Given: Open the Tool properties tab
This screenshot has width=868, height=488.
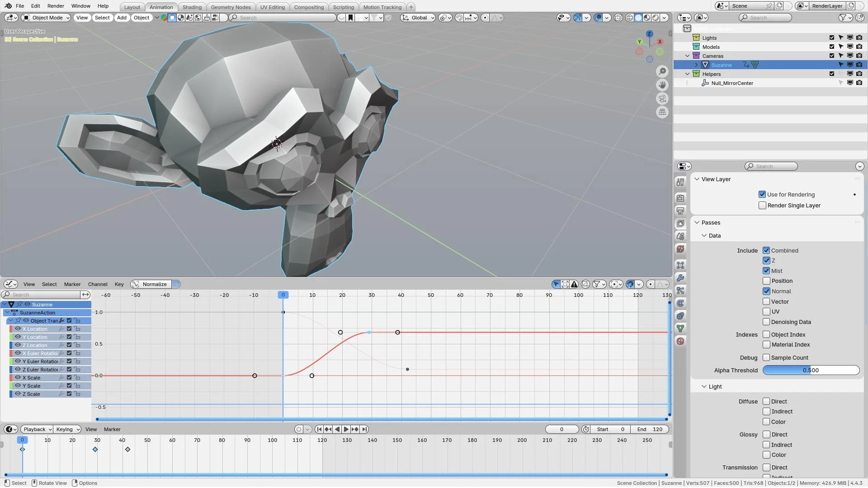Looking at the screenshot, I should (680, 182).
